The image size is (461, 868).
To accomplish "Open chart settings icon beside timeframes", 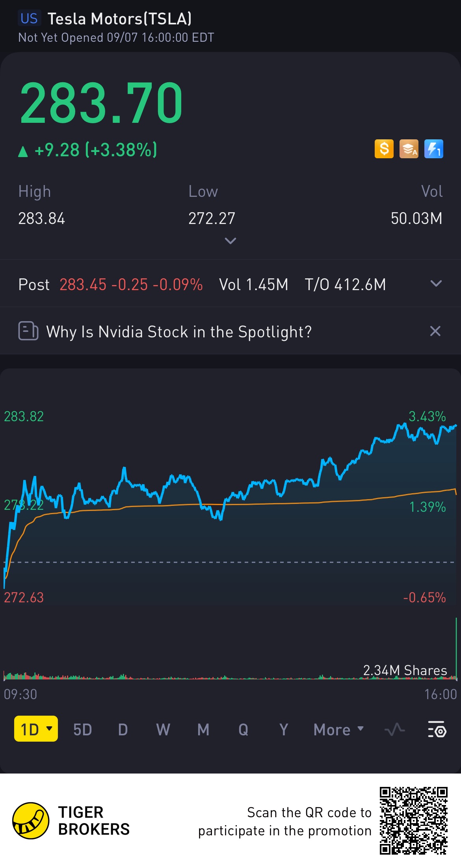I will click(x=437, y=729).
